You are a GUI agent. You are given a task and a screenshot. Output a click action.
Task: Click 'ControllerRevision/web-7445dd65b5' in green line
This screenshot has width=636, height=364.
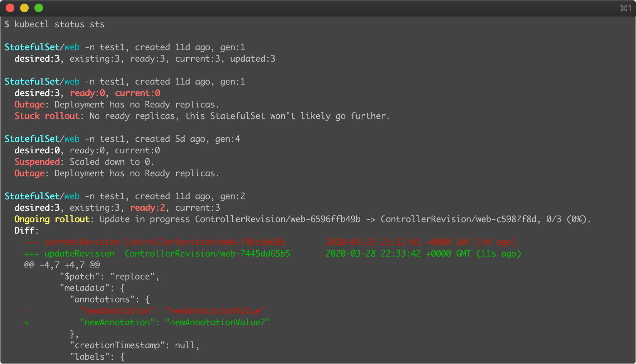point(208,254)
